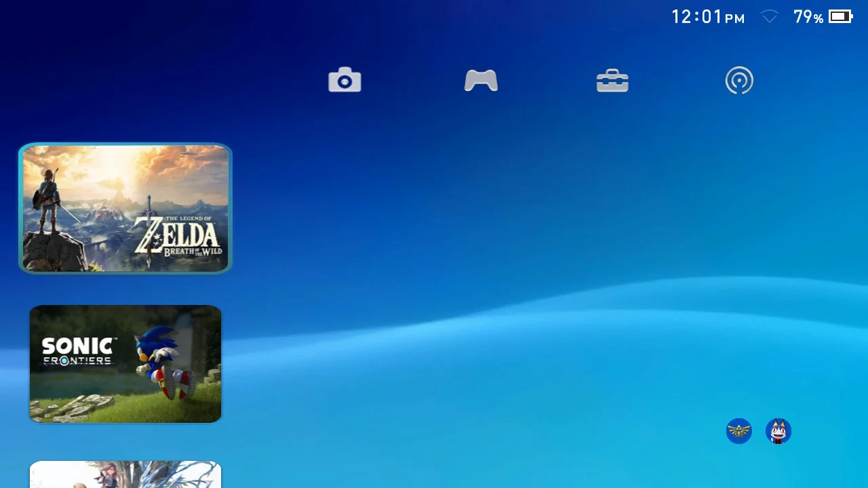
Task: Tap the circular broadcast signal icon
Action: pyautogui.click(x=739, y=81)
